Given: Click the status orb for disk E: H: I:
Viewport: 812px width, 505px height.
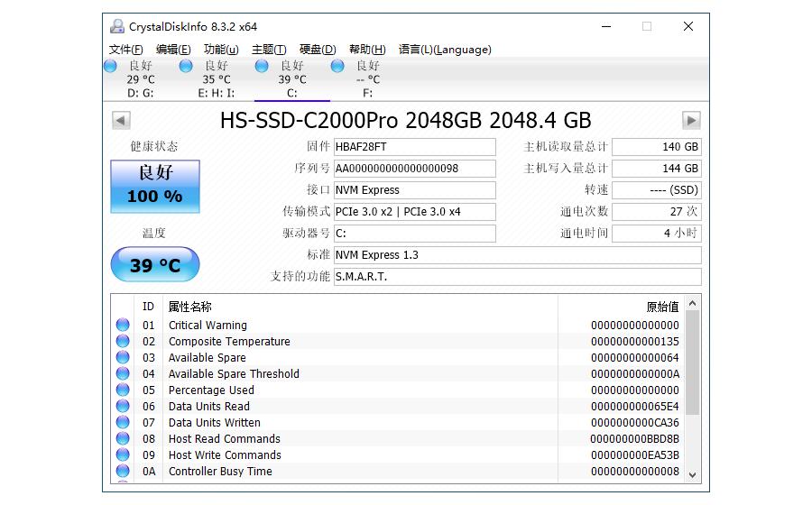Looking at the screenshot, I should [186, 66].
